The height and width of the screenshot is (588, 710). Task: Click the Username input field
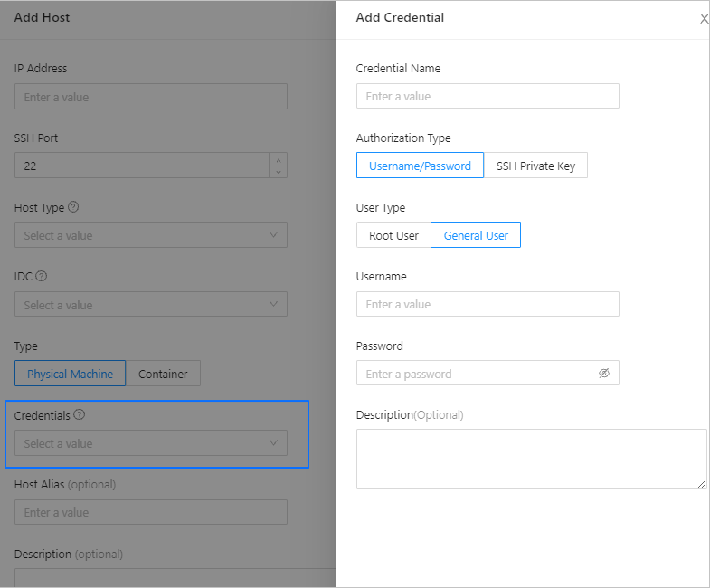[x=488, y=304]
